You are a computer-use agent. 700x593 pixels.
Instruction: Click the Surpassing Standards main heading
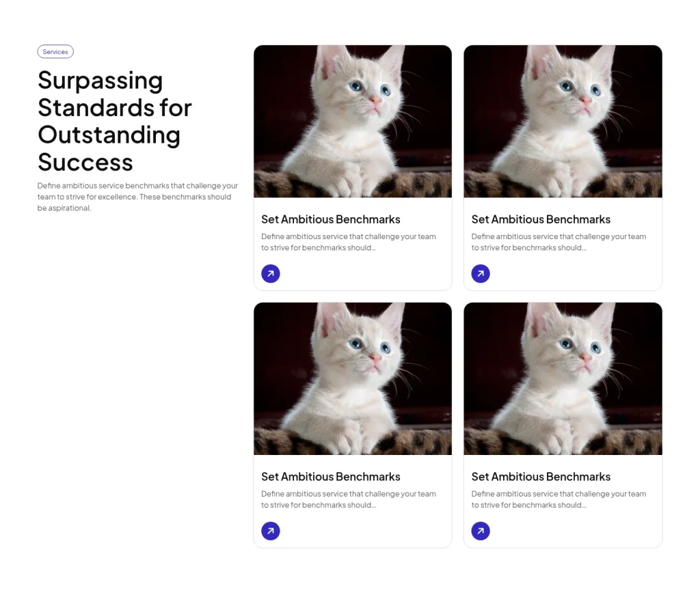(114, 121)
